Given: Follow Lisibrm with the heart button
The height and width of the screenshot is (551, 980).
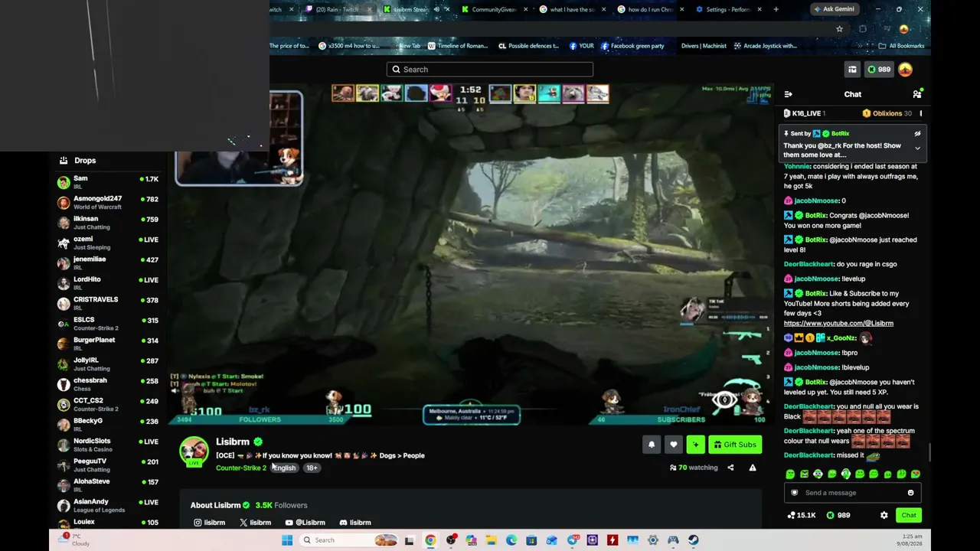Looking at the screenshot, I should [x=674, y=445].
